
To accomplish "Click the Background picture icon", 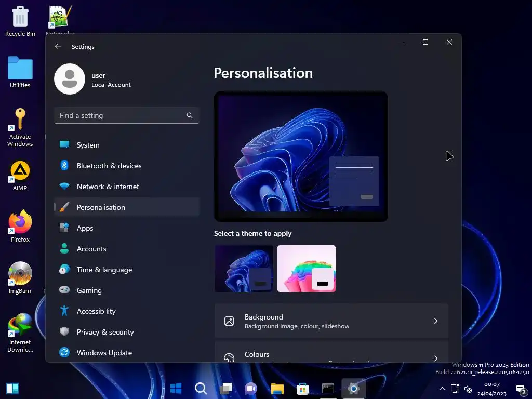I will point(229,321).
